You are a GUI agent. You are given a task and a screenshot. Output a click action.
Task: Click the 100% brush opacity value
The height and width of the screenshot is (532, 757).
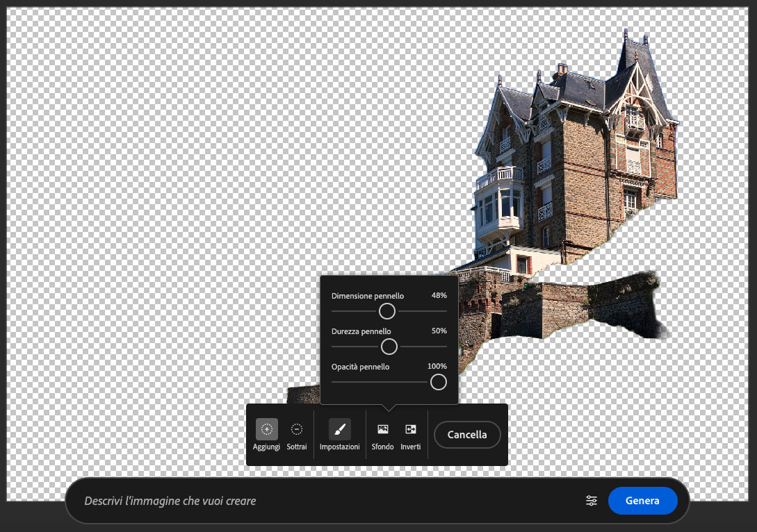pos(437,367)
